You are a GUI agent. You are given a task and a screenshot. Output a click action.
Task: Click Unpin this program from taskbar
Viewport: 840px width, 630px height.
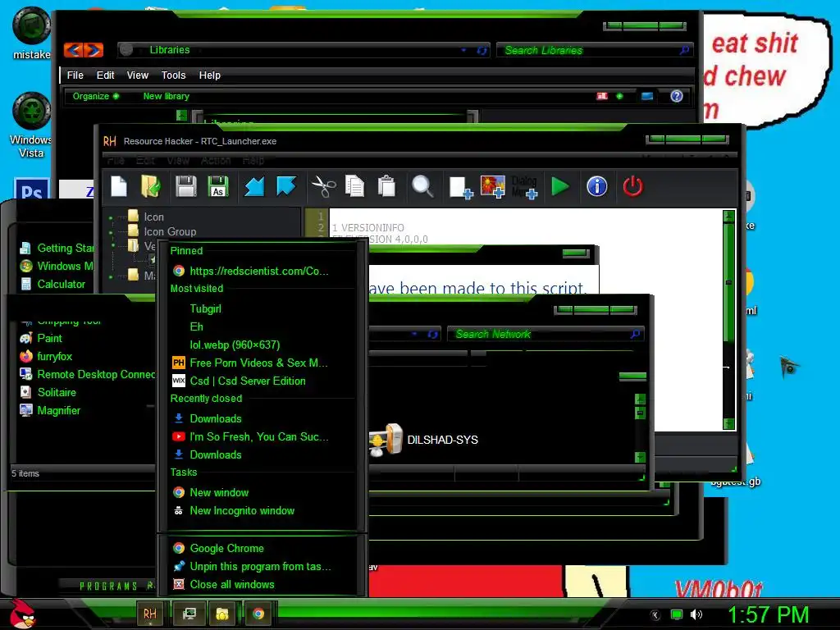click(x=262, y=566)
